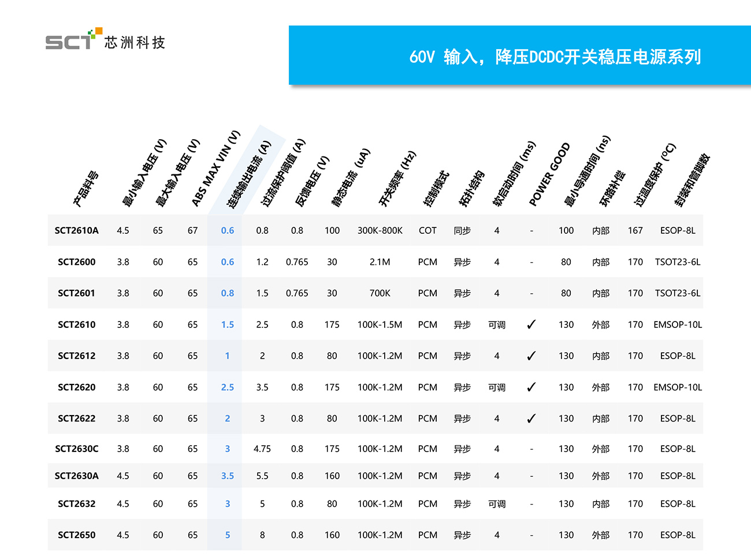Click the "环路补偿" column header
Screen dimensions: 751x560
pos(612,189)
